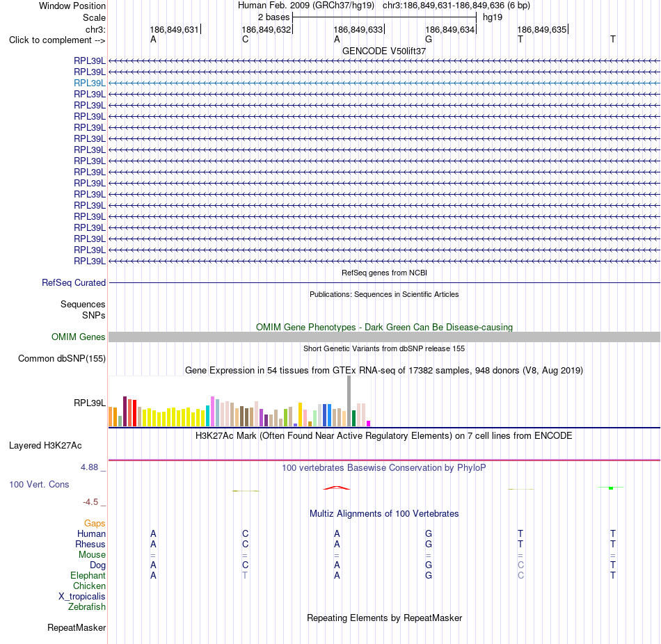
Task: Click the dark maroon bar in GTEx chart
Action: pos(125,411)
